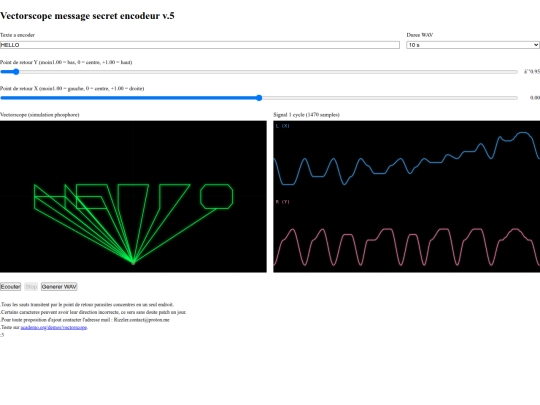540x405 pixels.
Task: Open the academo.org/demos/vectorscope link
Action: 54,327
